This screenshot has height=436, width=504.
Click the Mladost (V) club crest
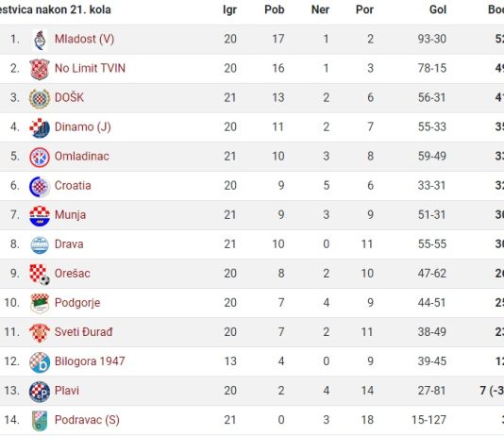[x=40, y=40]
